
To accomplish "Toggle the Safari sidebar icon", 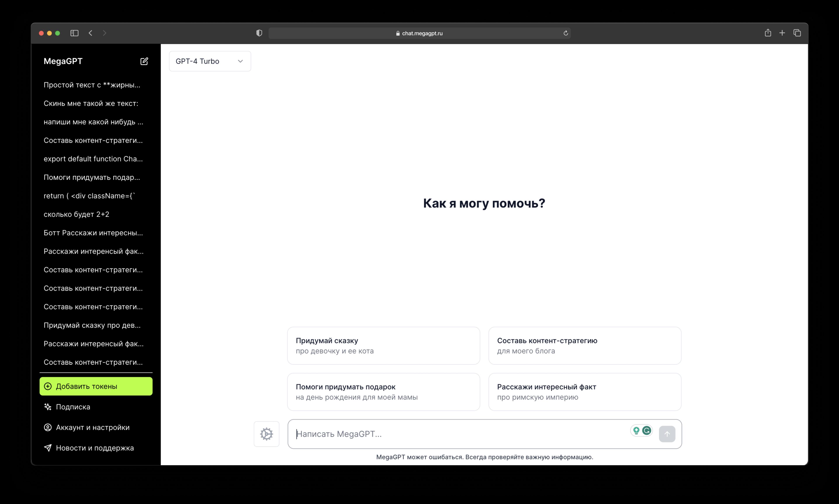I will (74, 33).
